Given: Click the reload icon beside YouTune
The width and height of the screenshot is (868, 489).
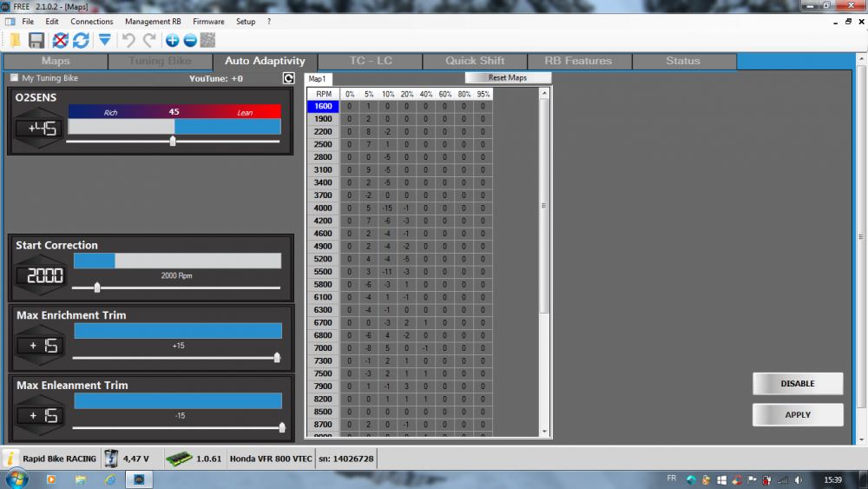Looking at the screenshot, I should pos(288,78).
